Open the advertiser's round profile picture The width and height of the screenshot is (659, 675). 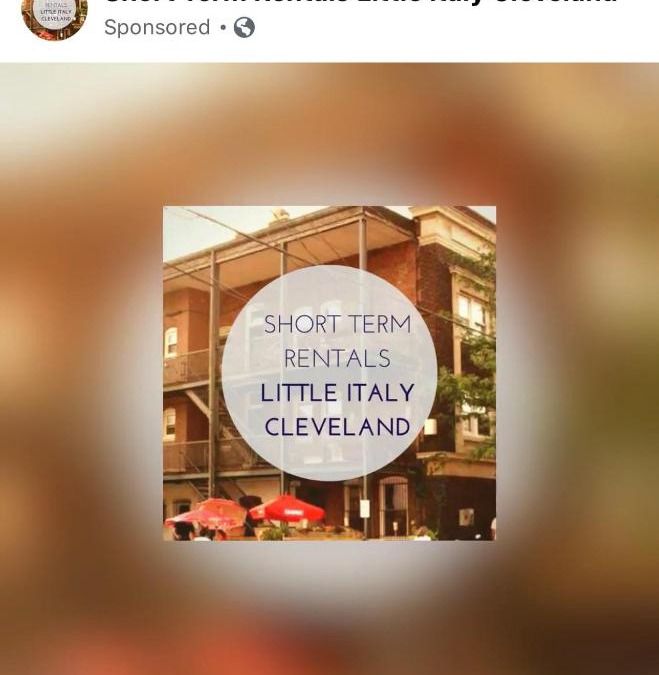[x=54, y=18]
